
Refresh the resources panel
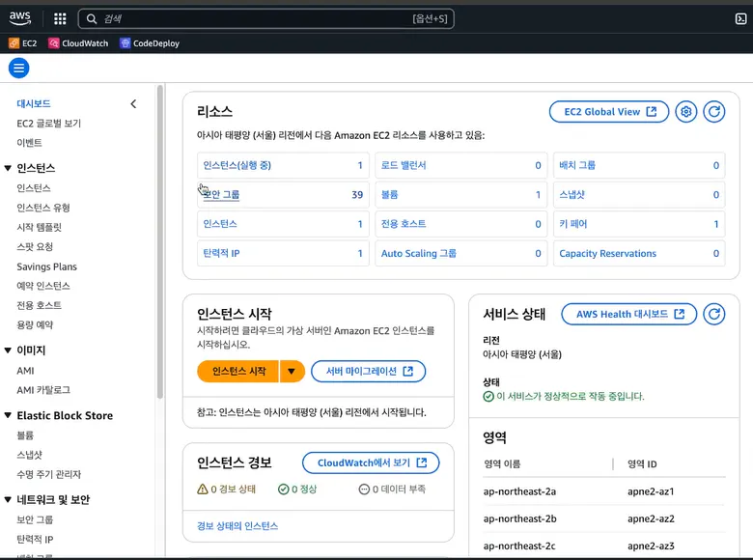point(714,112)
